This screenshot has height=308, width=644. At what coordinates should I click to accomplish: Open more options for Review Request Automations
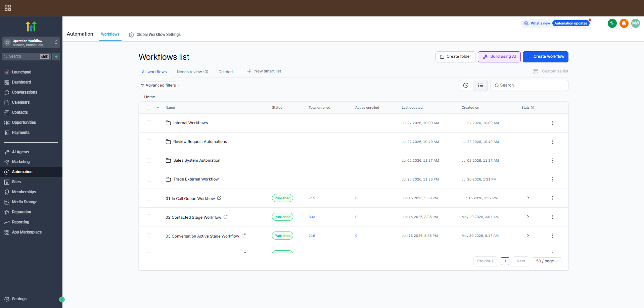[x=553, y=142]
